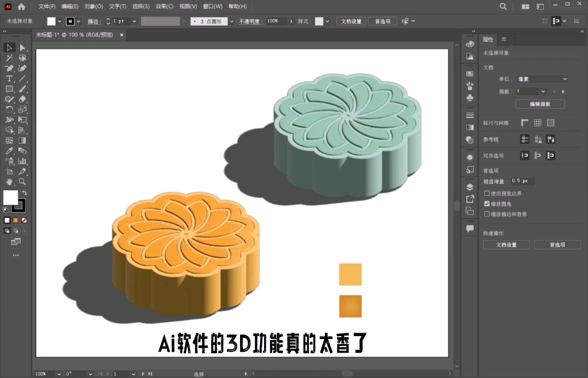This screenshot has height=378, width=588.
Task: Select the Rotate tool
Action: click(9, 110)
